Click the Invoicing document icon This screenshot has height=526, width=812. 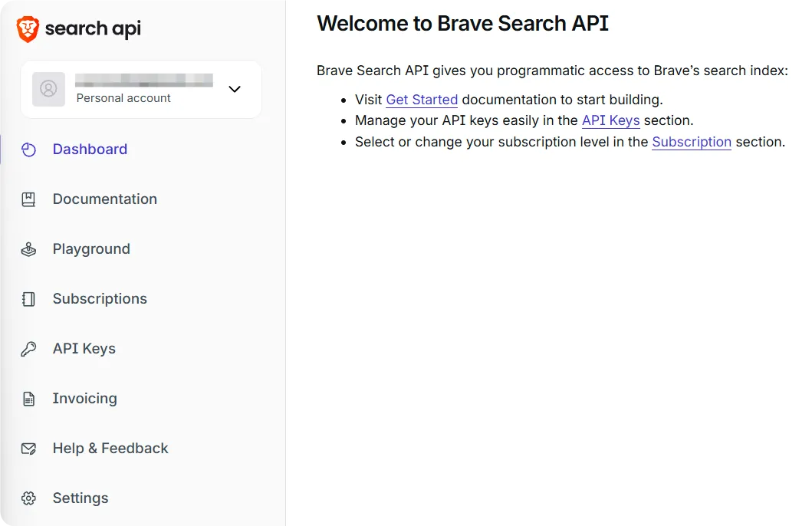click(28, 398)
